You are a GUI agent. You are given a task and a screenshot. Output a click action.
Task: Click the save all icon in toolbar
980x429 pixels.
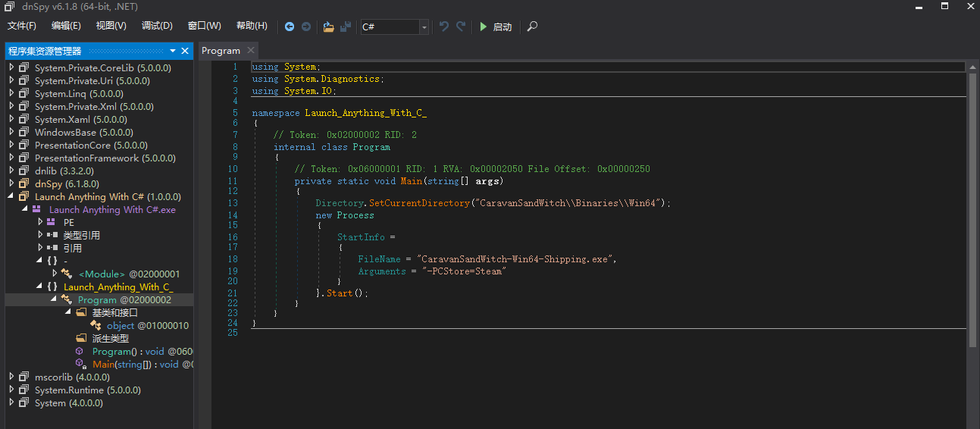[346, 27]
